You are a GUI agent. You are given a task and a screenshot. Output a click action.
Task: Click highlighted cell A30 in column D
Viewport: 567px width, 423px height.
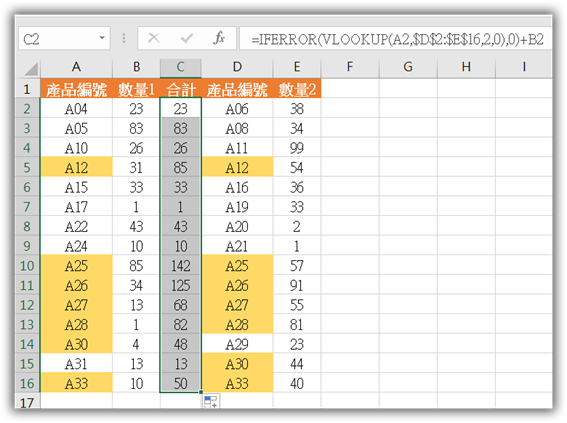(237, 363)
